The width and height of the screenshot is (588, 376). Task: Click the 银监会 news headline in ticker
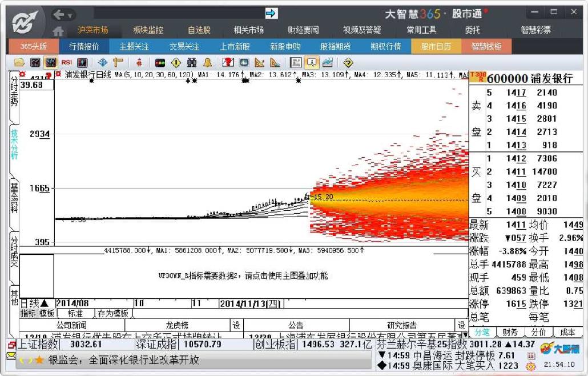(123, 360)
